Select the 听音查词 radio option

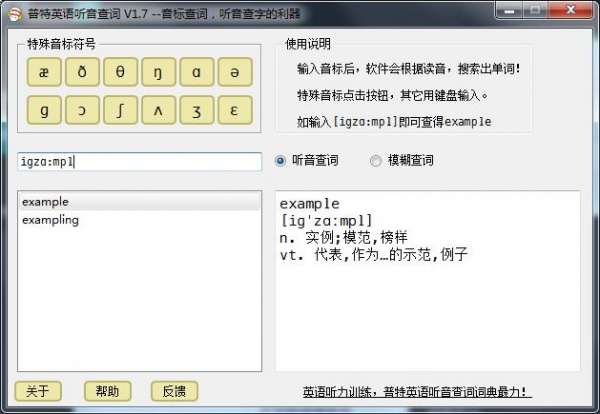pyautogui.click(x=307, y=160)
